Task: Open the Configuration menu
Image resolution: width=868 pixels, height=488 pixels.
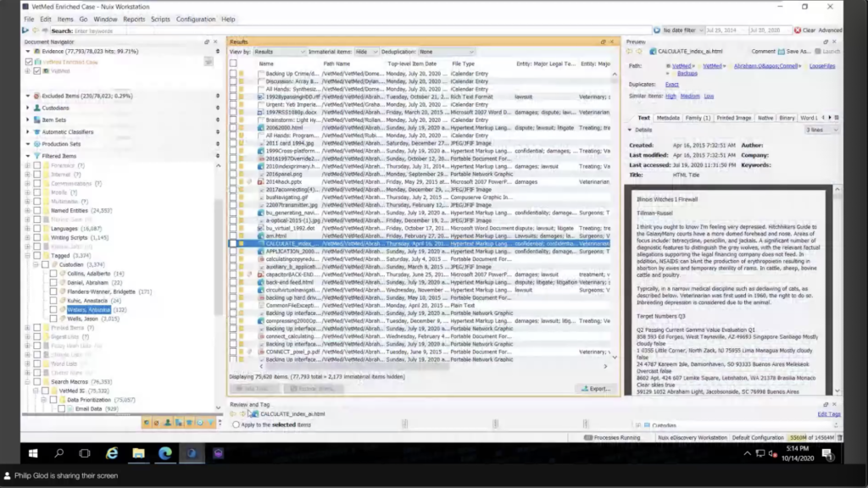Action: tap(196, 19)
